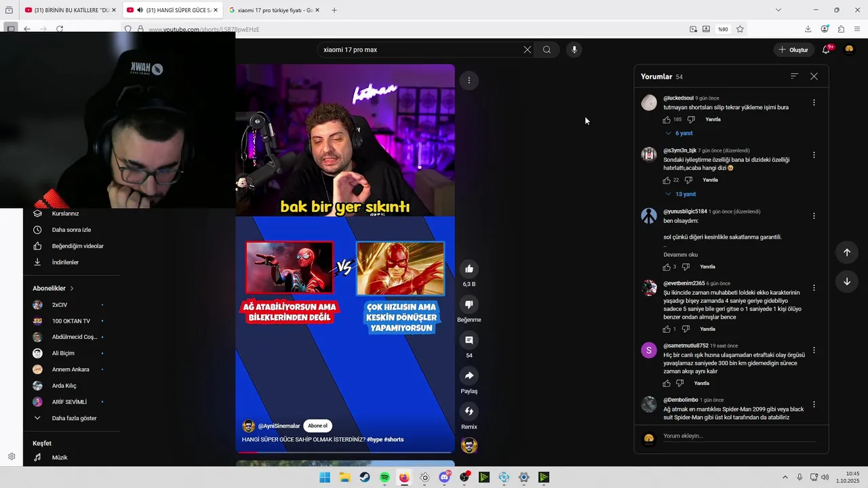Expand the 6 yanıt replies
Image resolution: width=868 pixels, height=488 pixels.
click(x=679, y=134)
